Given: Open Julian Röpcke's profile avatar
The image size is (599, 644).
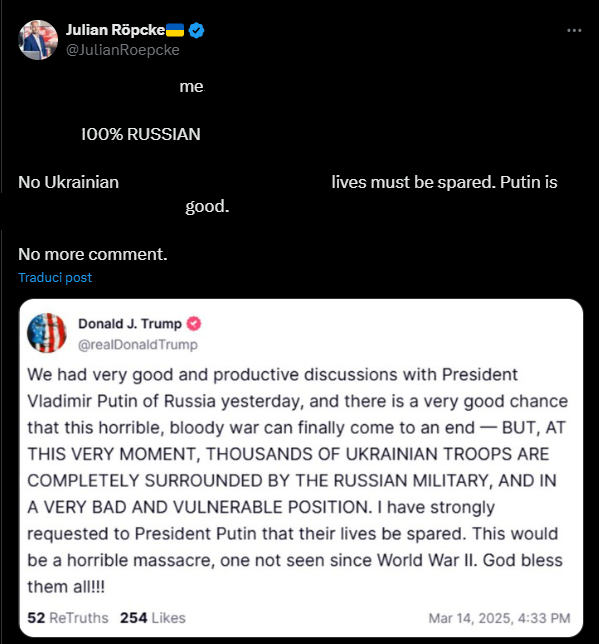Looking at the screenshot, I should click(x=38, y=40).
